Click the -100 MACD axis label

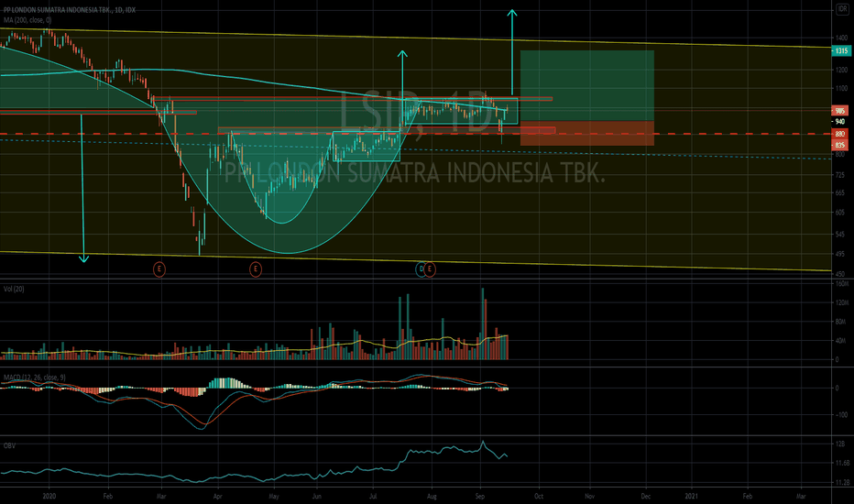[x=841, y=414]
